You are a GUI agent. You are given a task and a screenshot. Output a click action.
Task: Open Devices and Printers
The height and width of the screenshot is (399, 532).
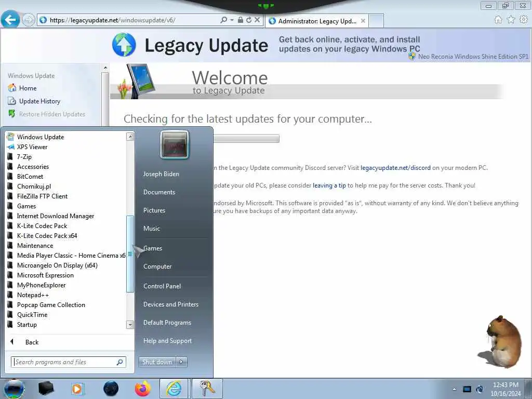(170, 304)
